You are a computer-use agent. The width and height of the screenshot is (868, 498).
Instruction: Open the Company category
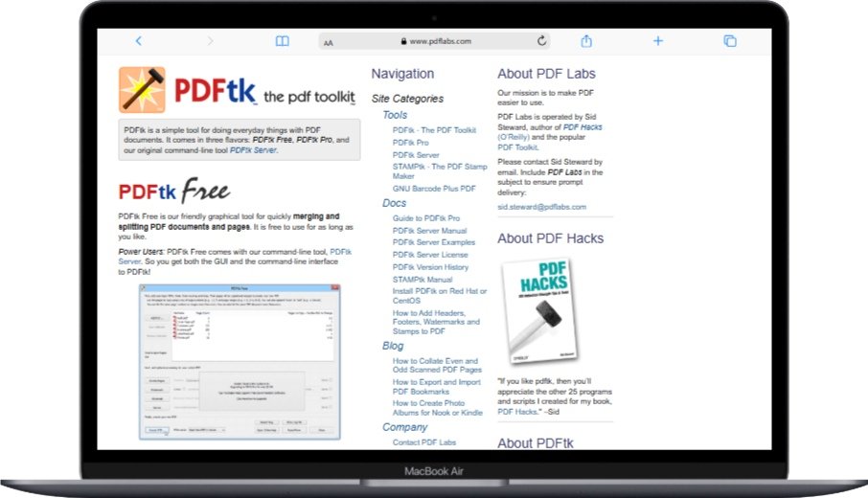click(404, 427)
